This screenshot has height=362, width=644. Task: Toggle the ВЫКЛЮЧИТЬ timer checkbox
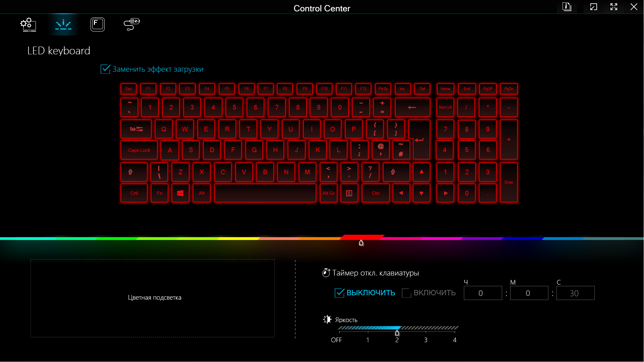[339, 293]
